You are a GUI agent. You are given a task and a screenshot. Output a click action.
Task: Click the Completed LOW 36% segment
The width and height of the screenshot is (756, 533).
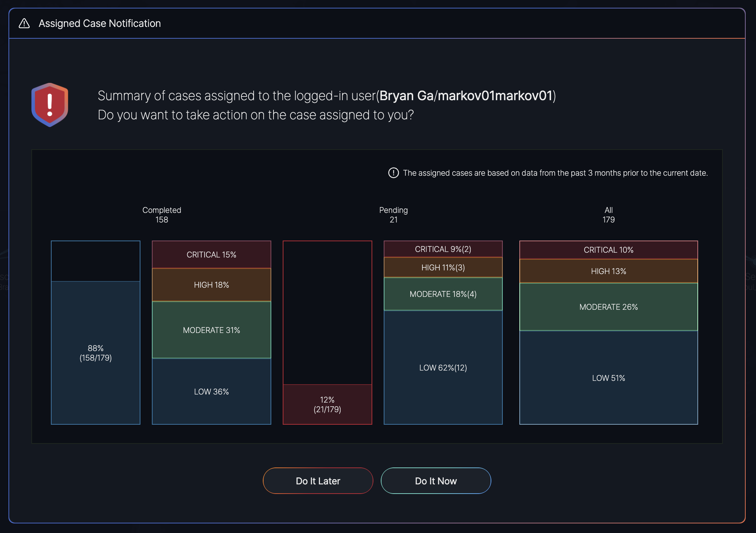tap(211, 392)
